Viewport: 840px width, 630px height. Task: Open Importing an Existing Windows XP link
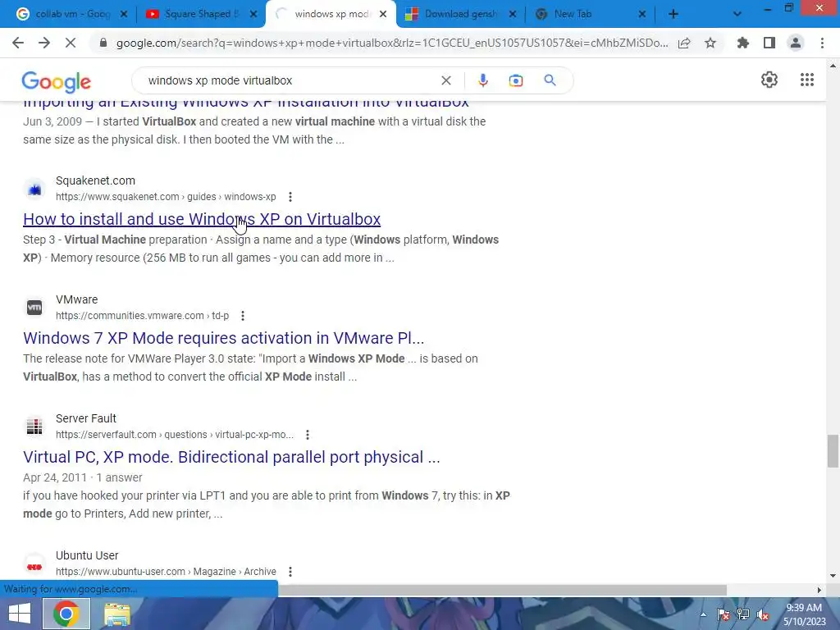tap(246, 104)
